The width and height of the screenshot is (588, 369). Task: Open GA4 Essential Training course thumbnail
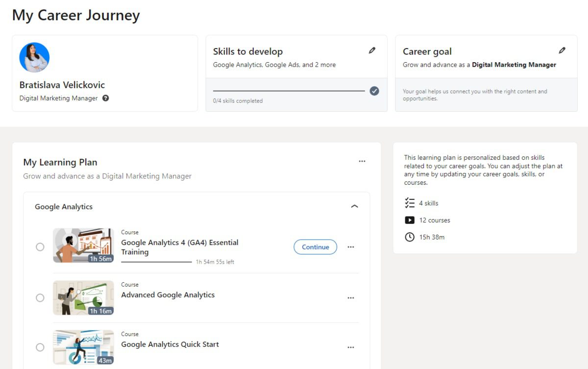coord(83,246)
